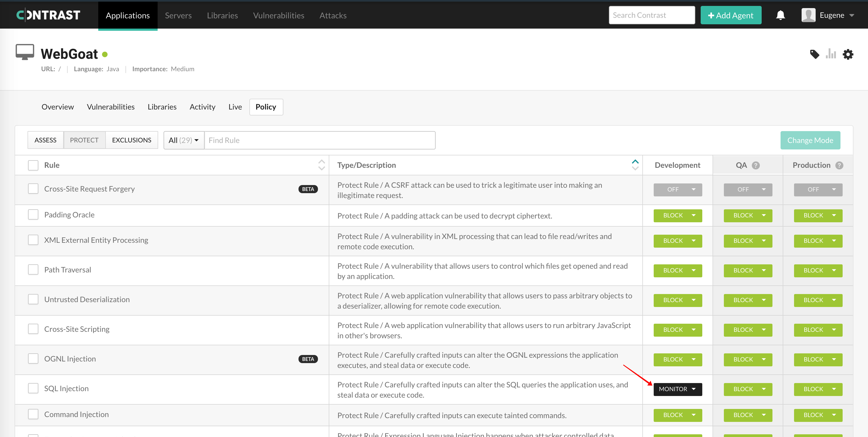Click the BETA badge on Cross-Site Request Forgery

[x=308, y=189]
